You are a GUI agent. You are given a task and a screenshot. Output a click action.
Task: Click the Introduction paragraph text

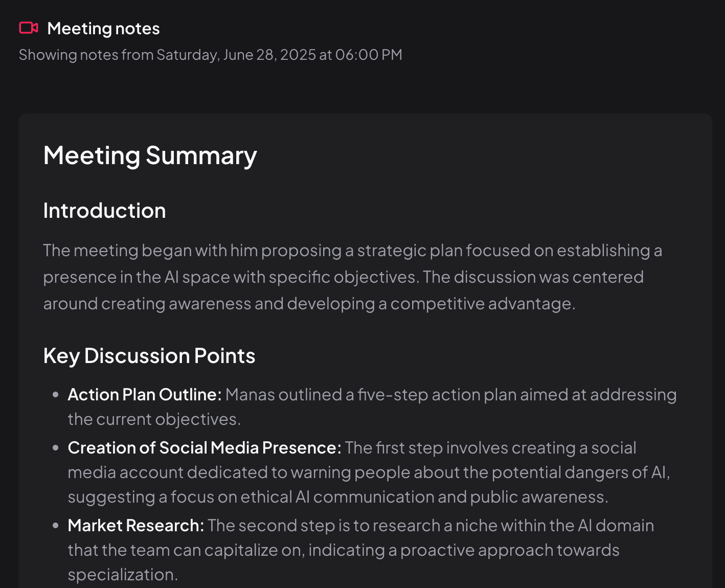(x=353, y=277)
